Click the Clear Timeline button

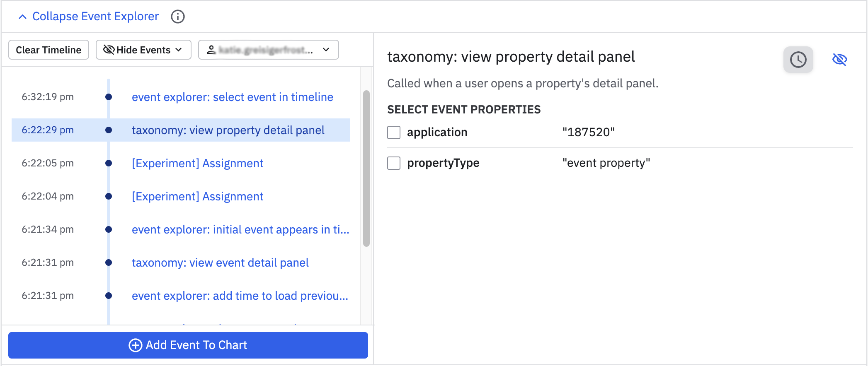click(x=48, y=50)
